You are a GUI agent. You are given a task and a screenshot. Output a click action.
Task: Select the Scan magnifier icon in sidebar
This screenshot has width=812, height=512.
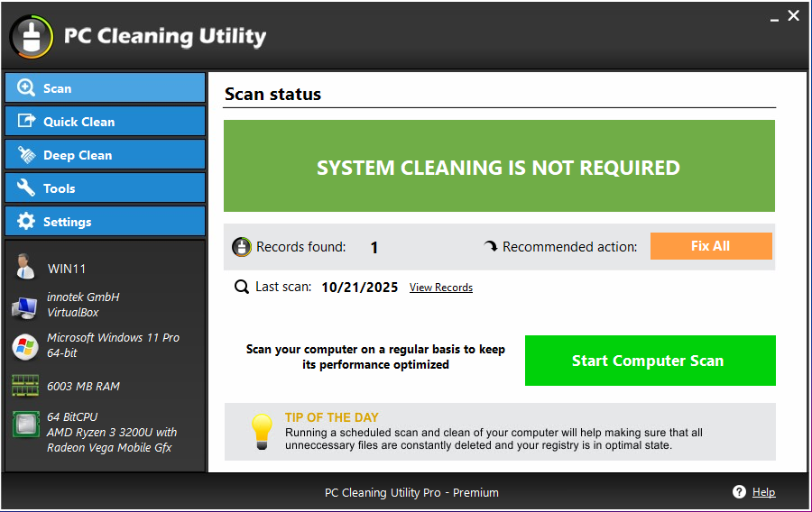coord(25,88)
